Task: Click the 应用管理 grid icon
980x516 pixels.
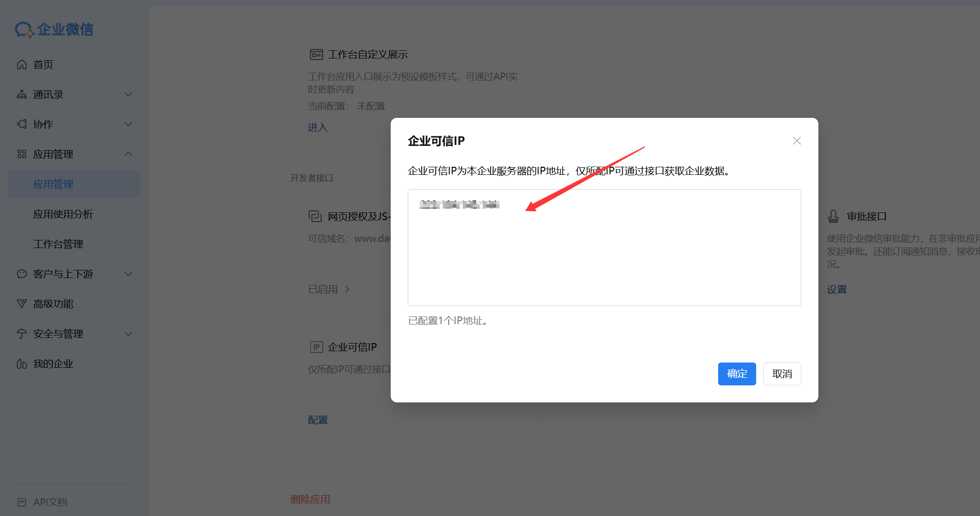Action: (22, 154)
